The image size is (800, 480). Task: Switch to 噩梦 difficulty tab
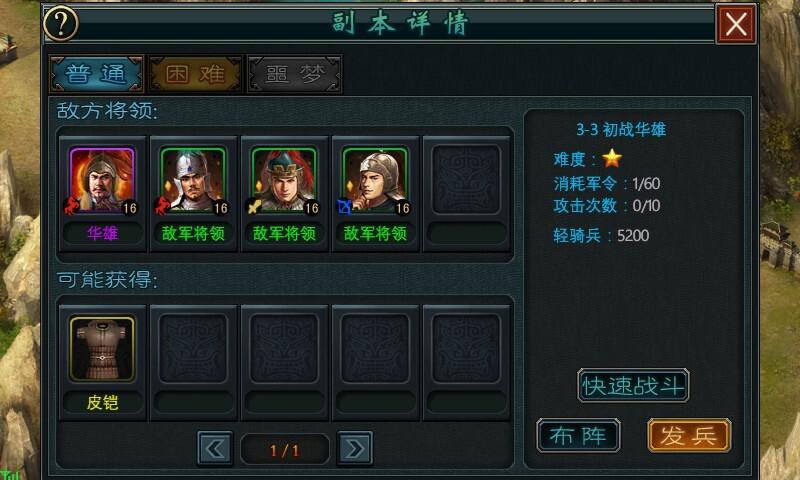[294, 74]
